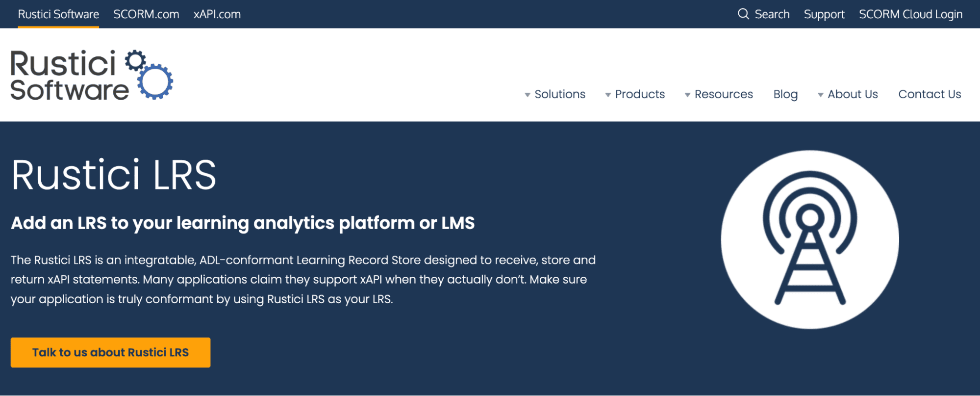Click the search magnifier icon
The width and height of the screenshot is (980, 396).
pos(743,14)
